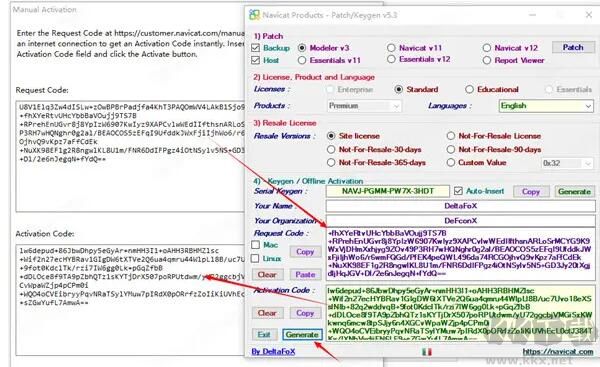The image size is (600, 367).
Task: Choose the Not-For-Resale-365-days option
Action: coord(331,163)
